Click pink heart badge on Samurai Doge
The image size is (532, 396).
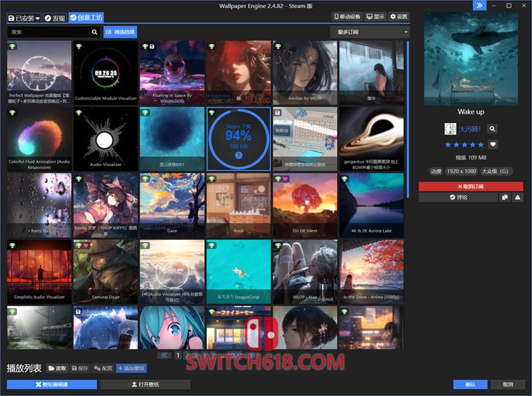click(86, 245)
